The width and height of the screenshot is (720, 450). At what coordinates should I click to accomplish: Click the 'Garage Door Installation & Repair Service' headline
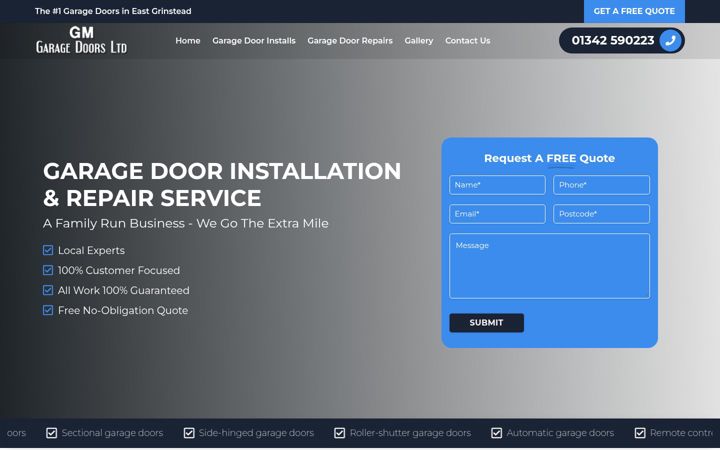pyautogui.click(x=222, y=185)
